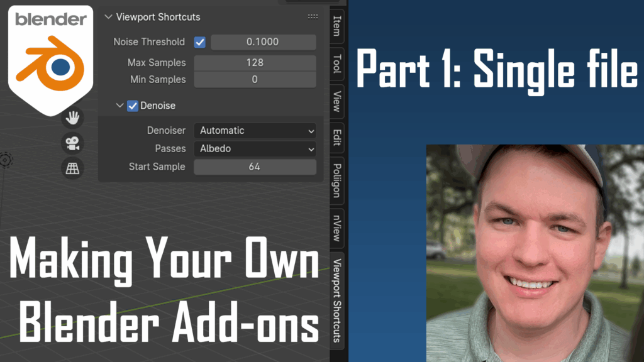Viewport: 644px width, 362px height.
Task: Click the Start Sample 64 field
Action: [255, 167]
